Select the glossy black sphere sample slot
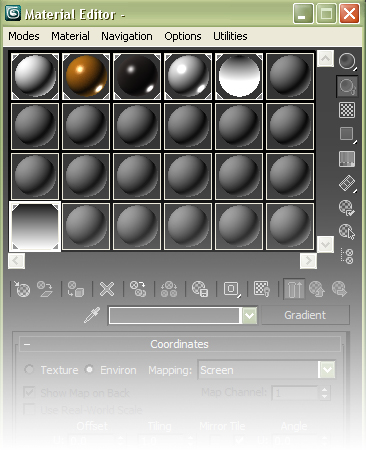The image size is (366, 450). point(137,77)
